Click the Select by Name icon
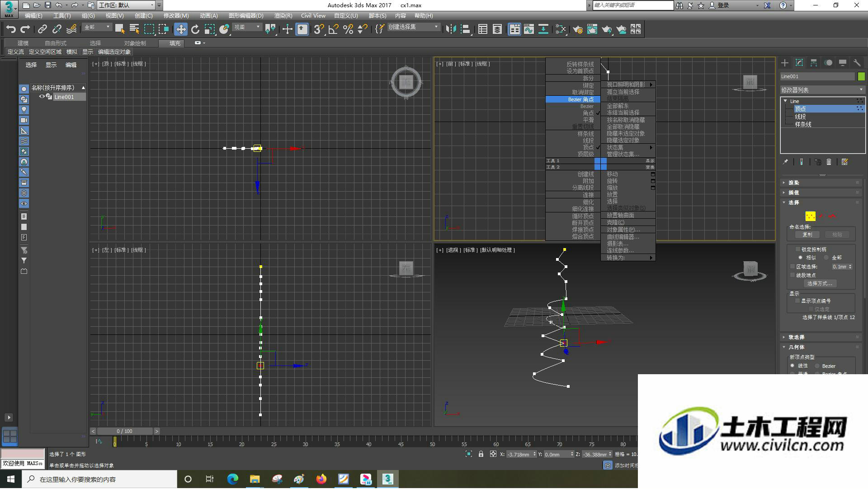The height and width of the screenshot is (489, 868). click(135, 29)
